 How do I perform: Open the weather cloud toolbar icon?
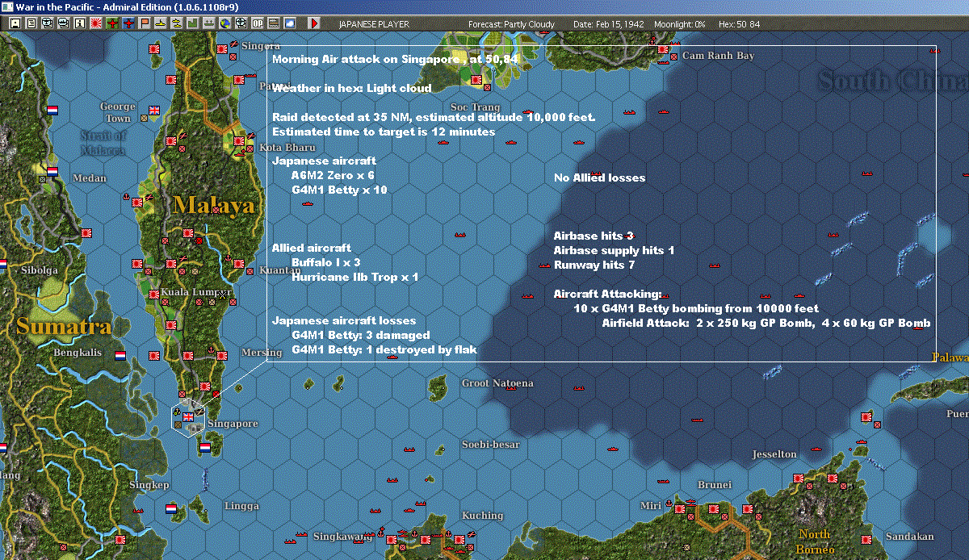tap(290, 23)
